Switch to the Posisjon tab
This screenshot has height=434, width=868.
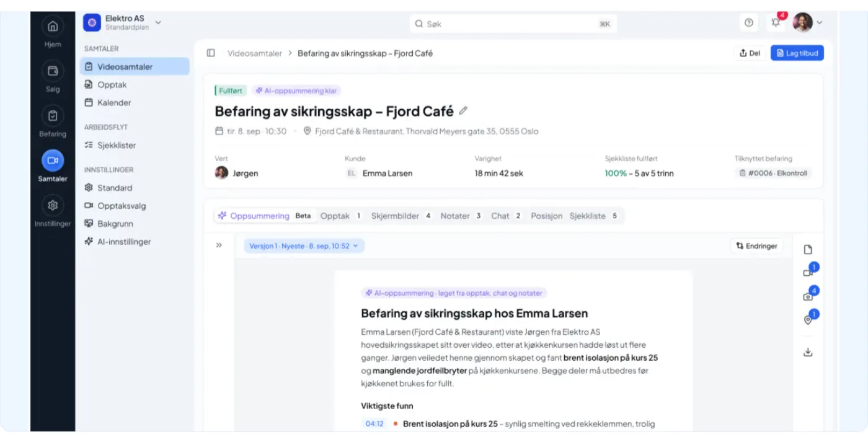point(546,216)
